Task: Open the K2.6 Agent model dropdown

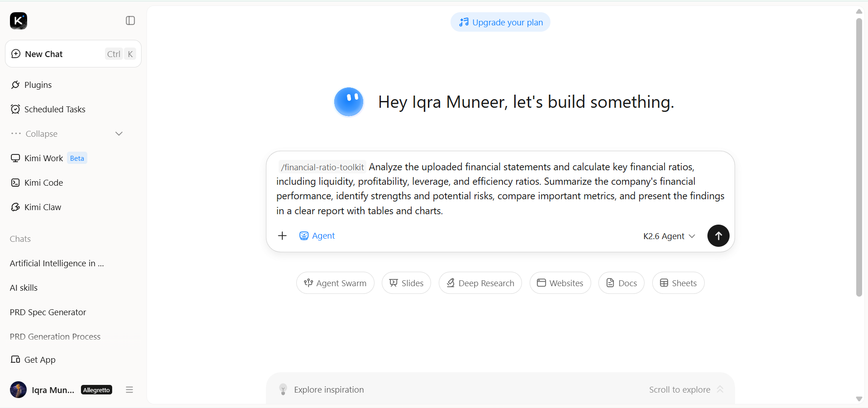Action: pos(669,236)
